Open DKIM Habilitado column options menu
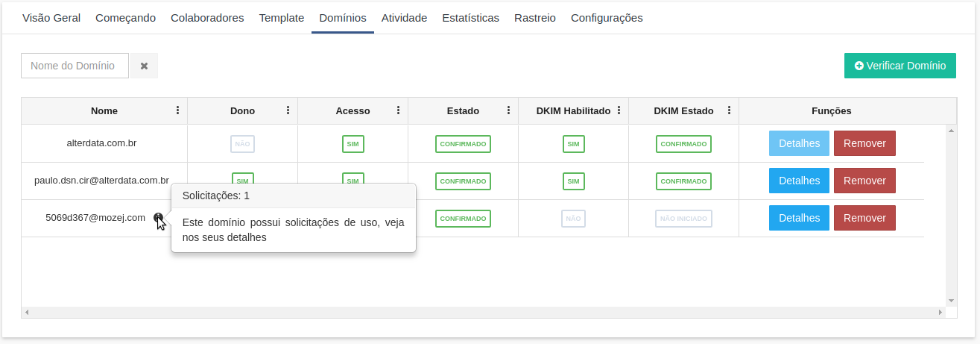Viewport: 980px width, 344px height. pos(619,110)
